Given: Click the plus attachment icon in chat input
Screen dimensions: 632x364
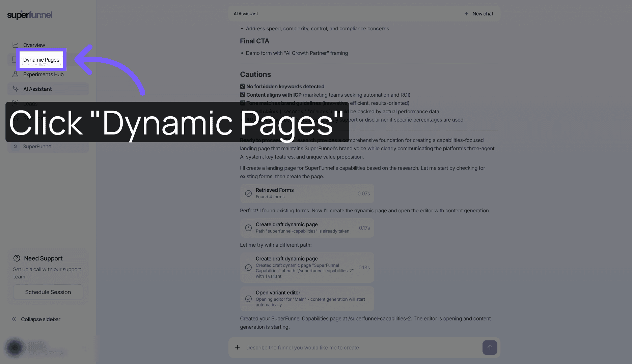Looking at the screenshot, I should 238,347.
